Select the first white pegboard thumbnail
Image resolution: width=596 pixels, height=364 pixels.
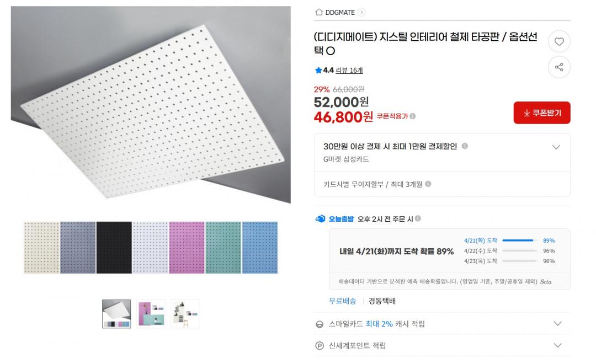116,314
